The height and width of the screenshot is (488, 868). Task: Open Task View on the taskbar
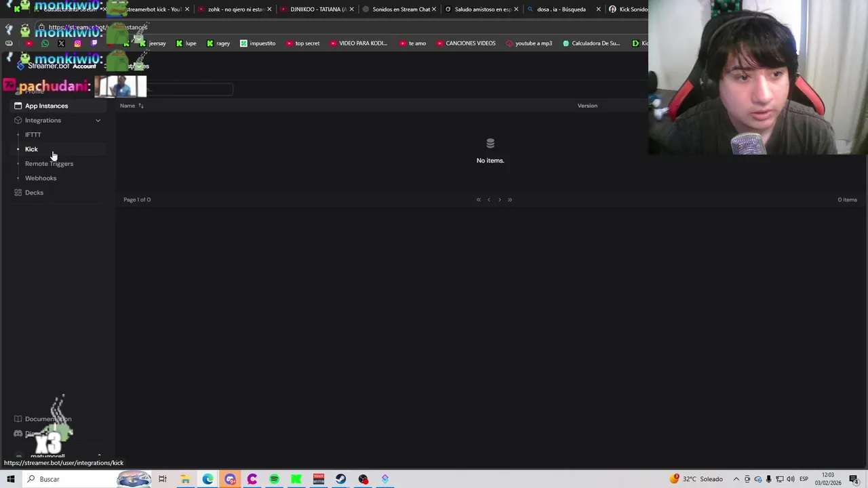[x=163, y=479]
